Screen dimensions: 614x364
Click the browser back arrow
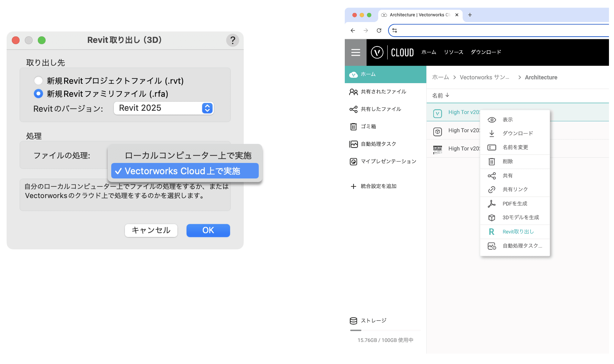pos(353,31)
